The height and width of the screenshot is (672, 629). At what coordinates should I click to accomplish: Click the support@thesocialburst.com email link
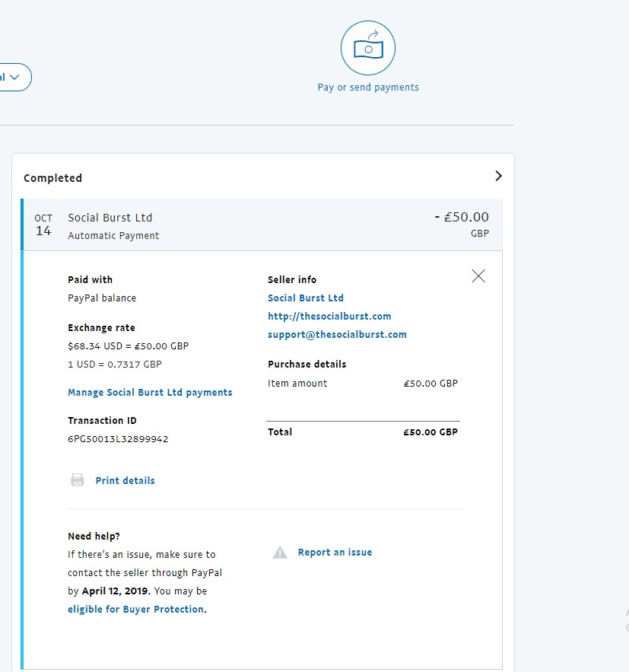tap(337, 335)
